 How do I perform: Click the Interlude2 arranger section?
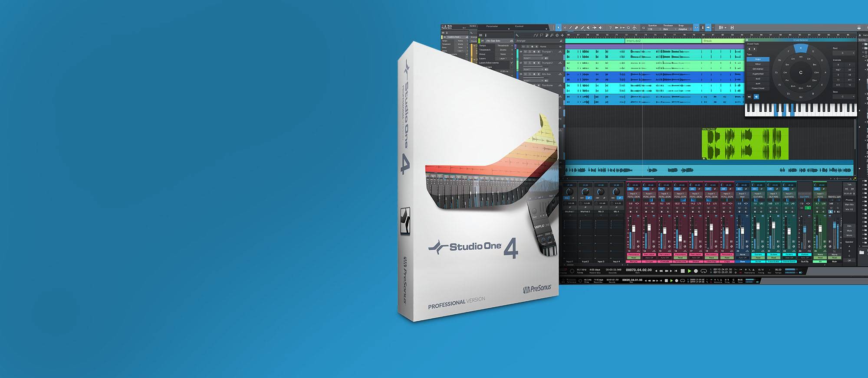[664, 41]
